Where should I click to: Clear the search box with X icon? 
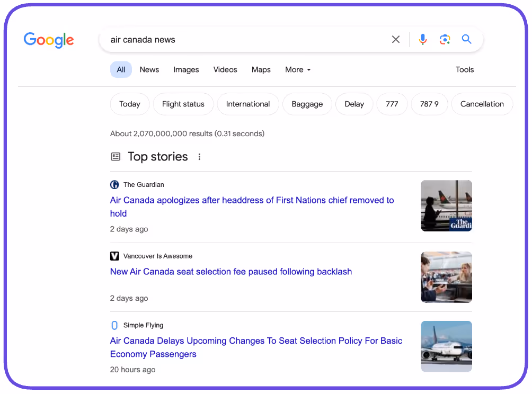pos(396,39)
